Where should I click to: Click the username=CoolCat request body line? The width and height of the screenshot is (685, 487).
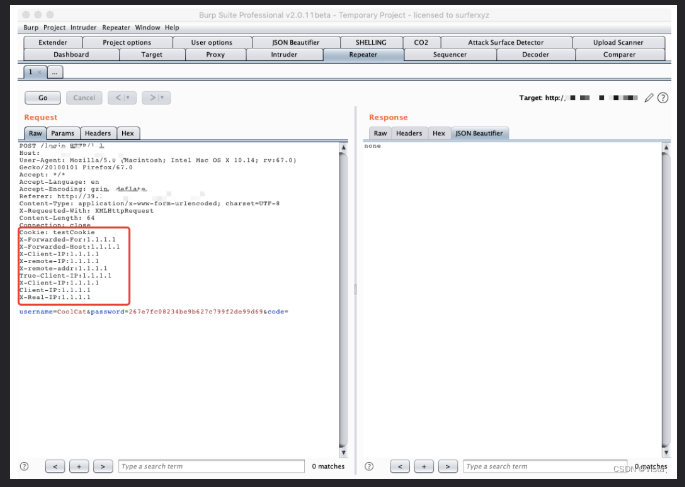pyautogui.click(x=154, y=312)
